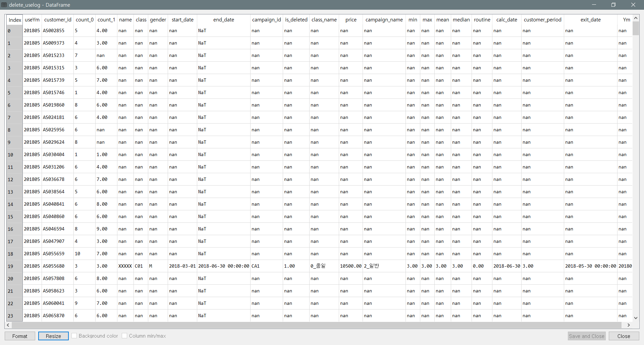Click exit_date cell 2018-05-30 00:00:00
This screenshot has width=644, height=345.
[x=590, y=266]
